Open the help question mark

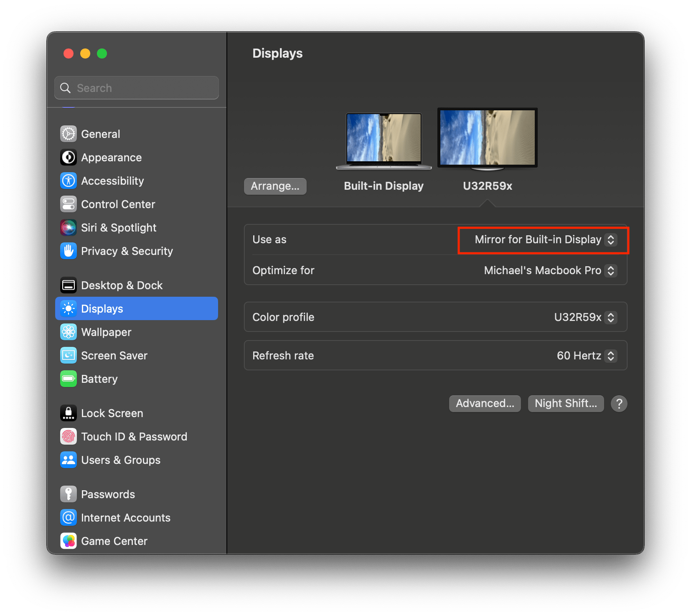[x=619, y=403]
